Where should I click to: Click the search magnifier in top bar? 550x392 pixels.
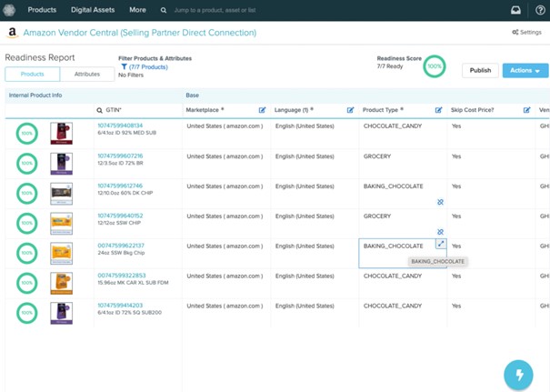point(164,10)
